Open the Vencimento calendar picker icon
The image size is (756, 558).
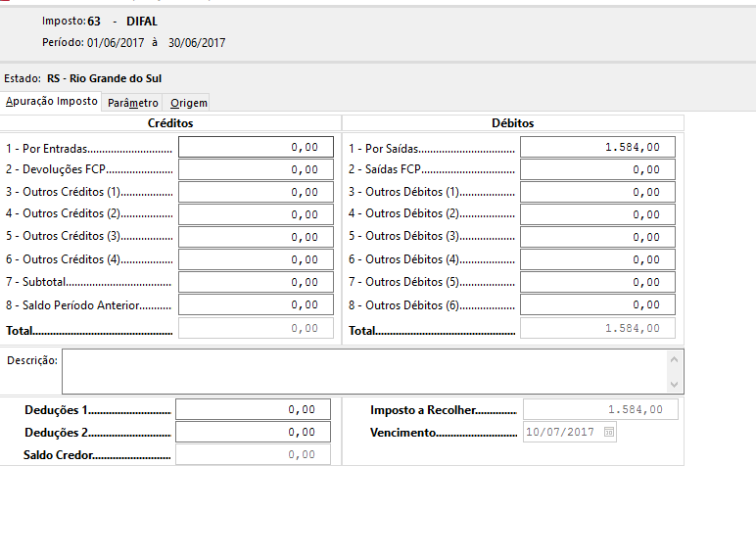point(609,432)
